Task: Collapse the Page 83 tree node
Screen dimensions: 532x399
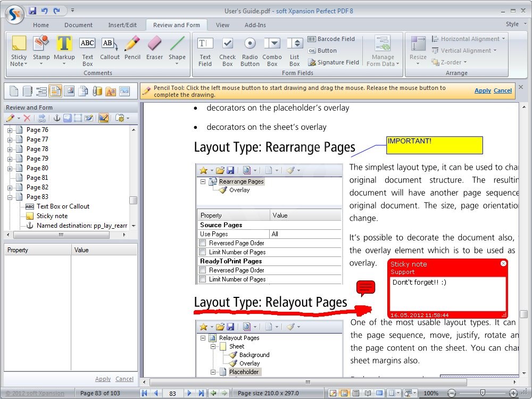Action: [x=10, y=197]
